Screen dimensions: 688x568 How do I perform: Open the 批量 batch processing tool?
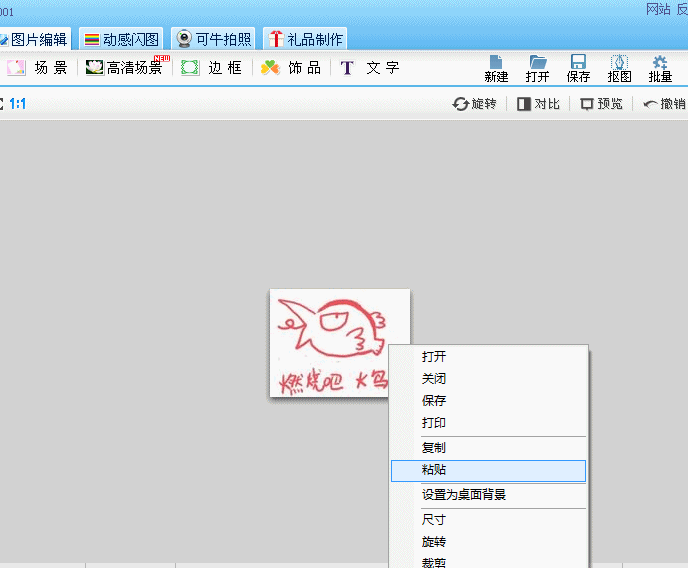660,69
